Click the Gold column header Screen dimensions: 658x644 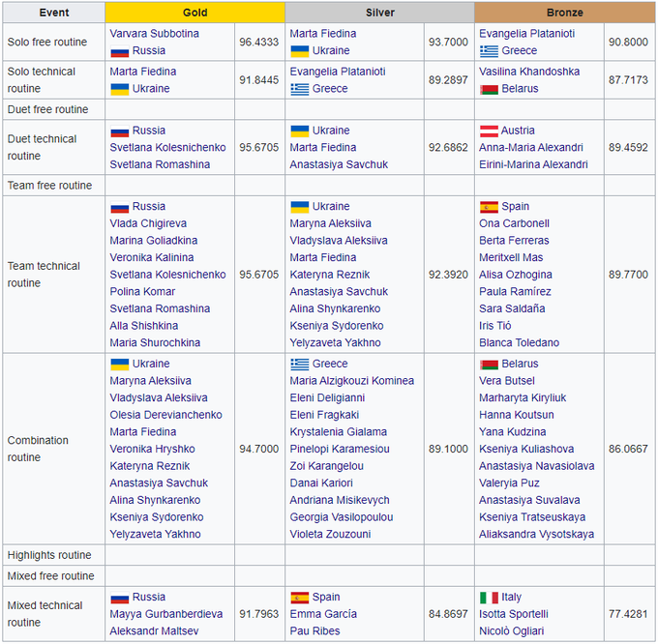[194, 13]
